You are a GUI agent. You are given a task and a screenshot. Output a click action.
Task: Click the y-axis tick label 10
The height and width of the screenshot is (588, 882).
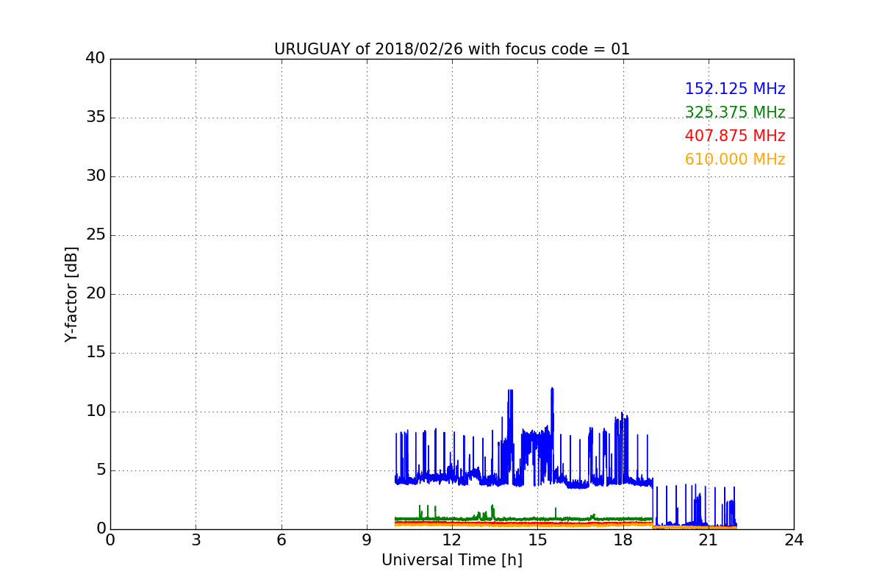pyautogui.click(x=96, y=412)
